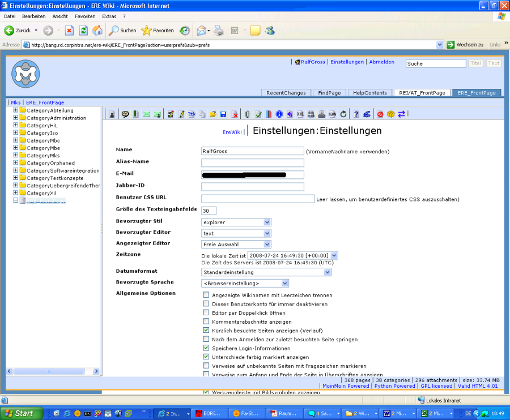Open the Extras menu
This screenshot has width=510, height=420.
109,16
